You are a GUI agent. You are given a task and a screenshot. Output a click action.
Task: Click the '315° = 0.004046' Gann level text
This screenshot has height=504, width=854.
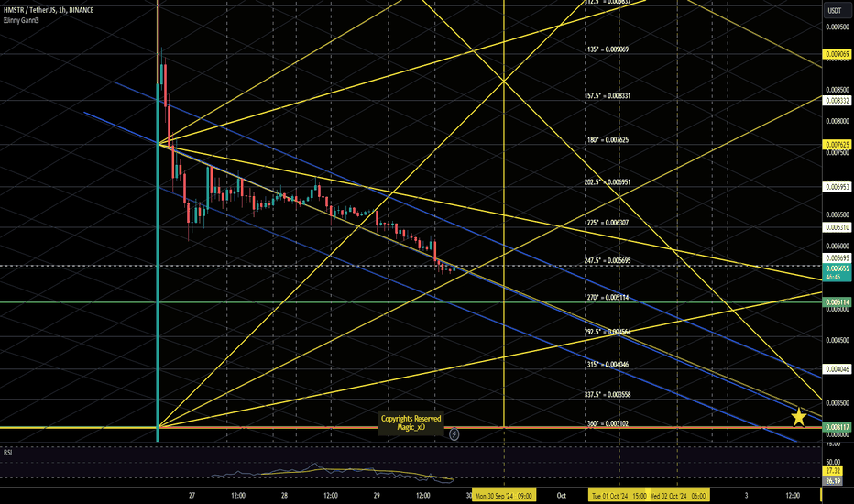click(x=608, y=365)
